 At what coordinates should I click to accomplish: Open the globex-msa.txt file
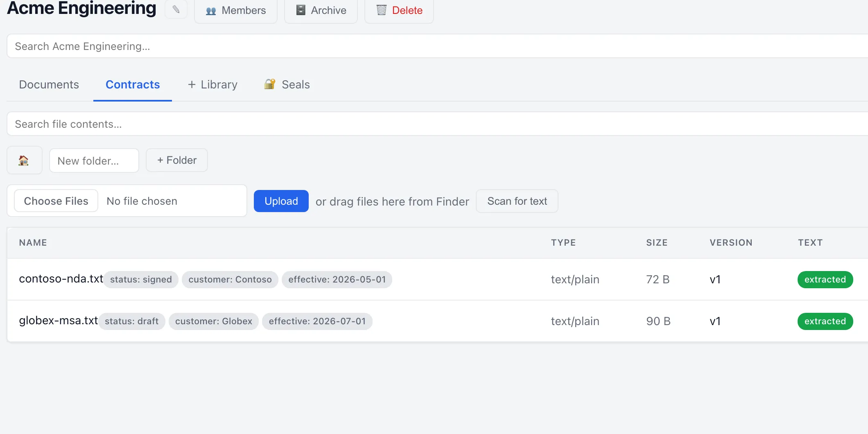(x=59, y=321)
